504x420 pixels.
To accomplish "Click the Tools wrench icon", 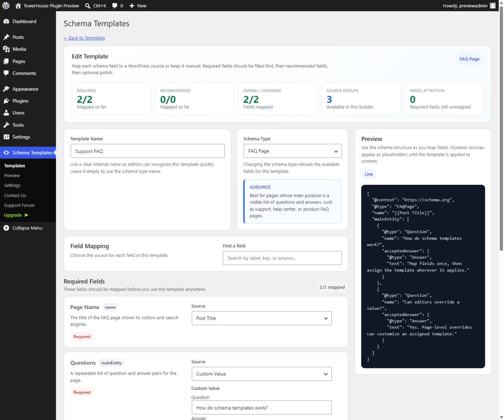I will (x=6, y=125).
